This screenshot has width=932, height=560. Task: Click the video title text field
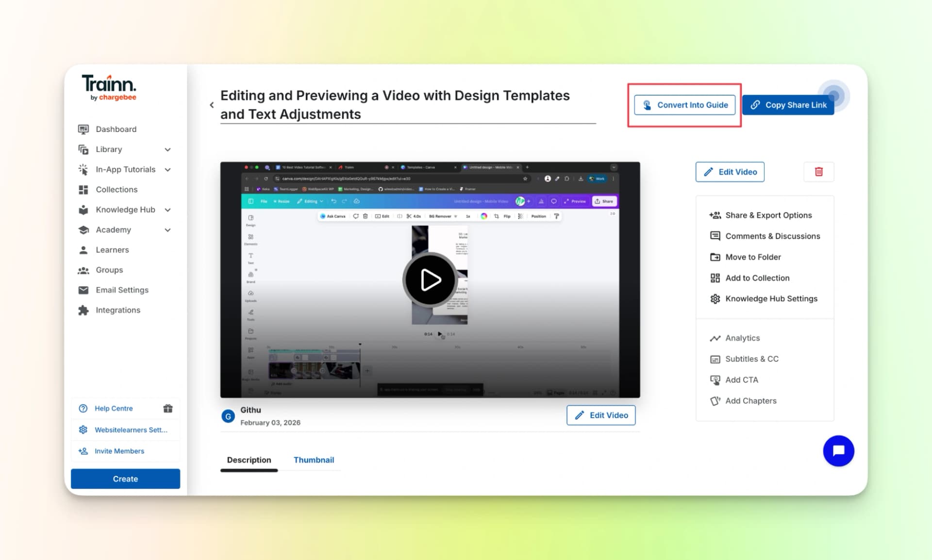[395, 105]
